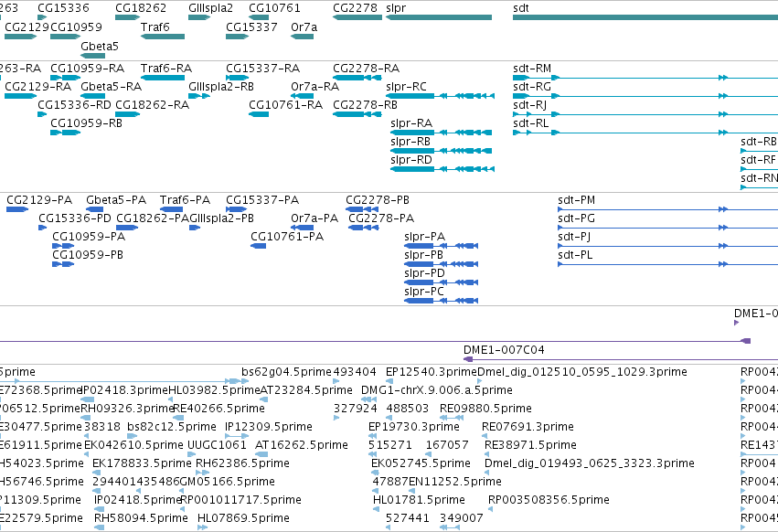The width and height of the screenshot is (778, 532).
Task: Click the EP12540.3prime EST label
Action: pyautogui.click(x=432, y=372)
